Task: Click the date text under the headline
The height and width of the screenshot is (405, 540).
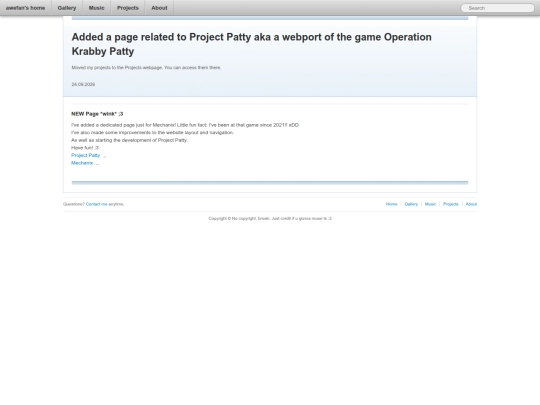Action: [x=83, y=84]
